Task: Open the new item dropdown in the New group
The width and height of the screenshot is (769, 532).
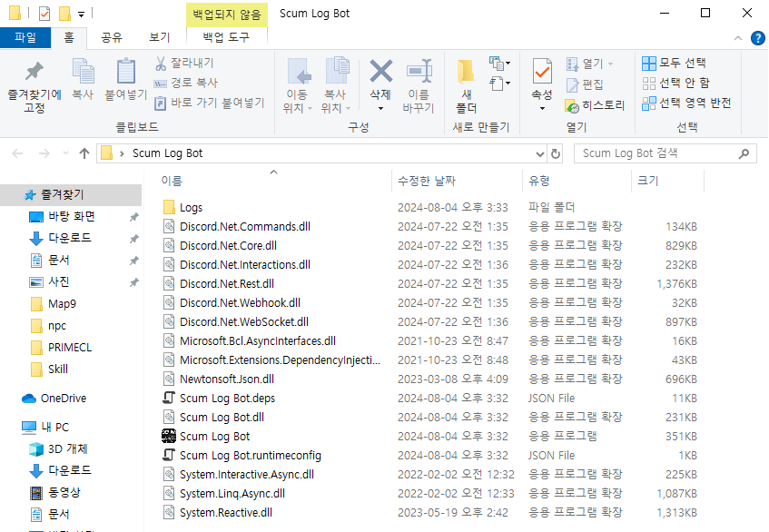Action: pos(499,63)
